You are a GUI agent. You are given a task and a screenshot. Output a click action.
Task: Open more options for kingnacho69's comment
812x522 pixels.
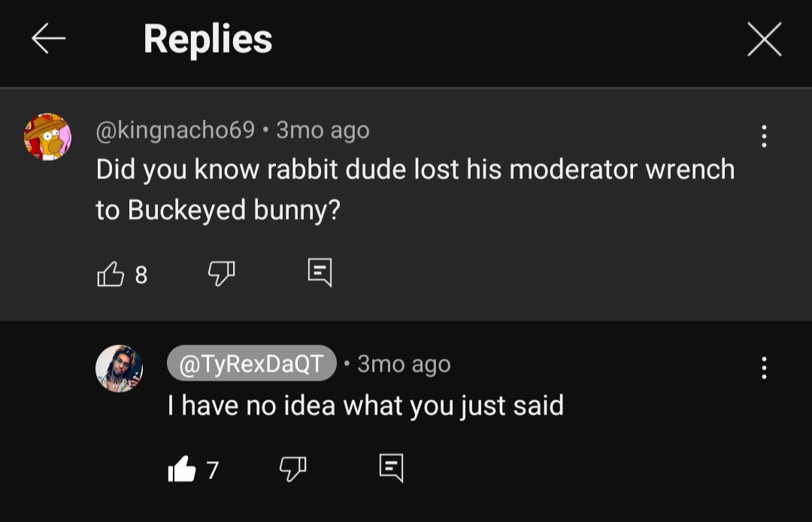tap(764, 136)
